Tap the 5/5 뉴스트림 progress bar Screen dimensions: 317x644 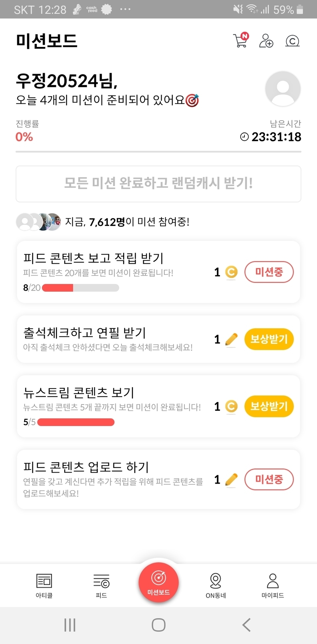[76, 422]
